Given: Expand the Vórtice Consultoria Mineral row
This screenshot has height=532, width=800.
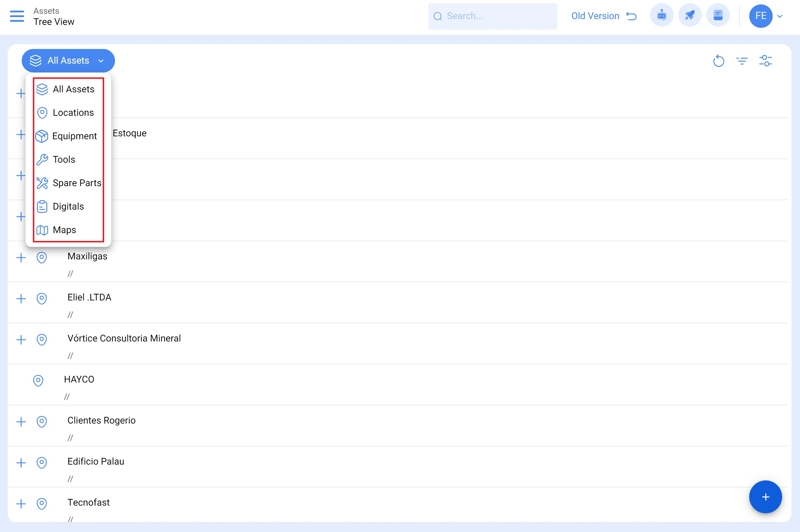Looking at the screenshot, I should (21, 340).
